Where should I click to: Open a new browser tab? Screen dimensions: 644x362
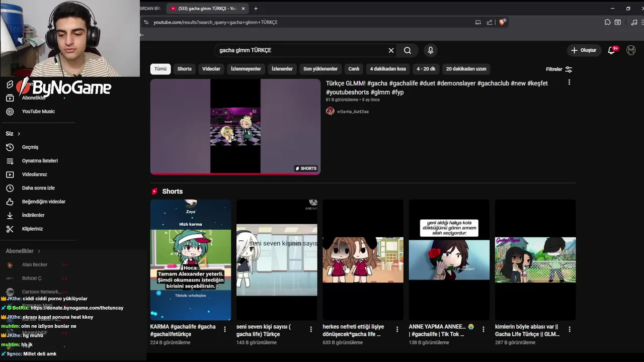click(256, 9)
